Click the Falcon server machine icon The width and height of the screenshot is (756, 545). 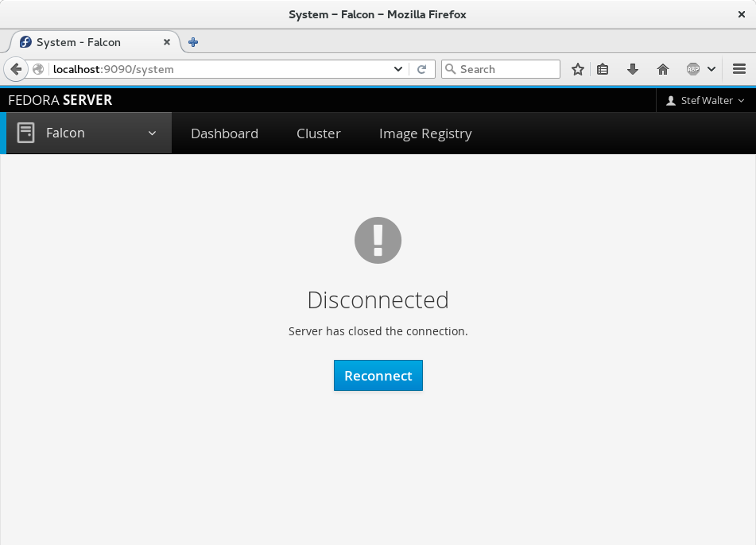(26, 133)
